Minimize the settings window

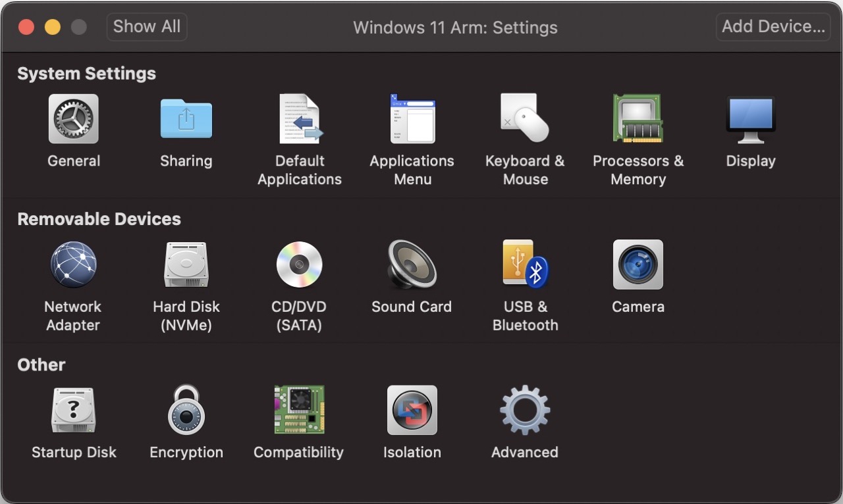53,27
